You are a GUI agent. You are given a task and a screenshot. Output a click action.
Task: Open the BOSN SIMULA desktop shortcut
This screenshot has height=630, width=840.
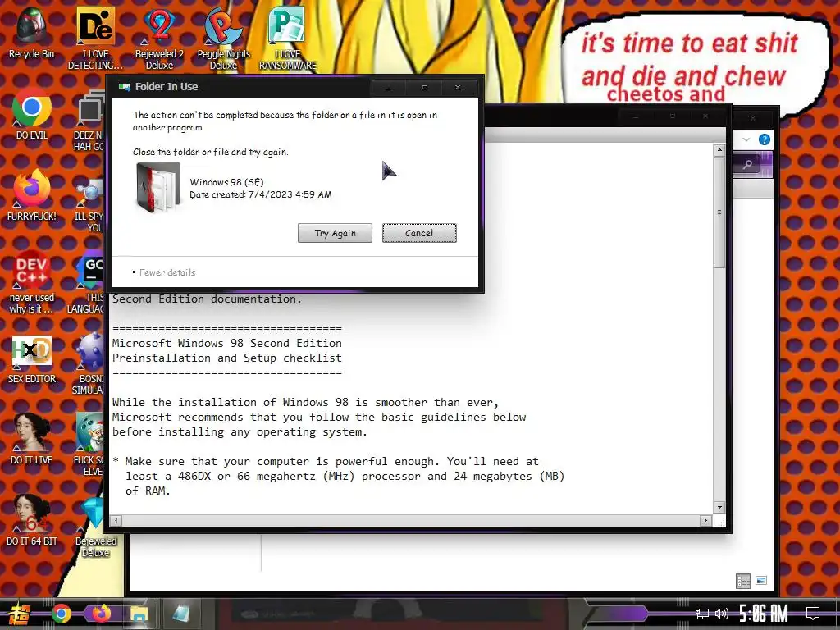tap(89, 364)
